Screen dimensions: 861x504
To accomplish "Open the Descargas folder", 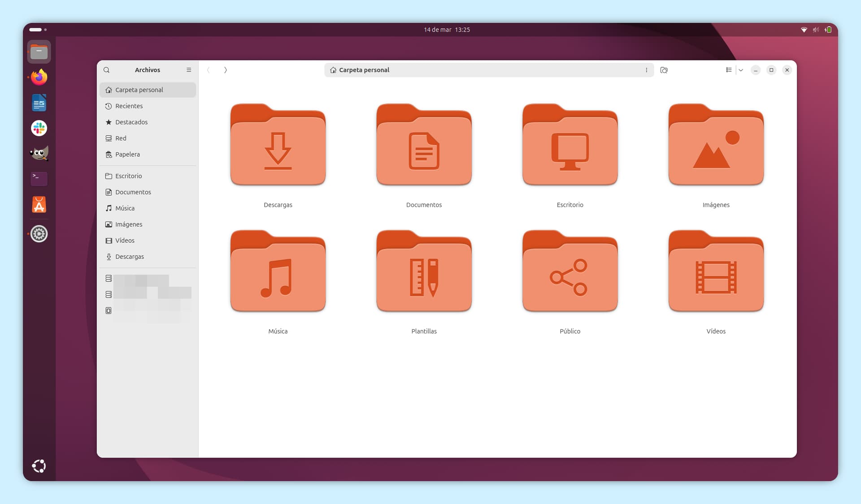I will pos(278,144).
